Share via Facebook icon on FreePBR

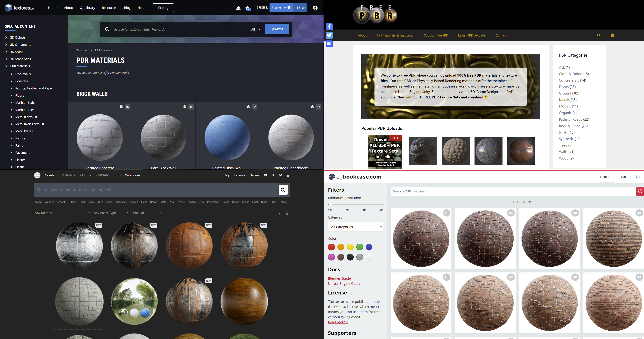[x=329, y=27]
